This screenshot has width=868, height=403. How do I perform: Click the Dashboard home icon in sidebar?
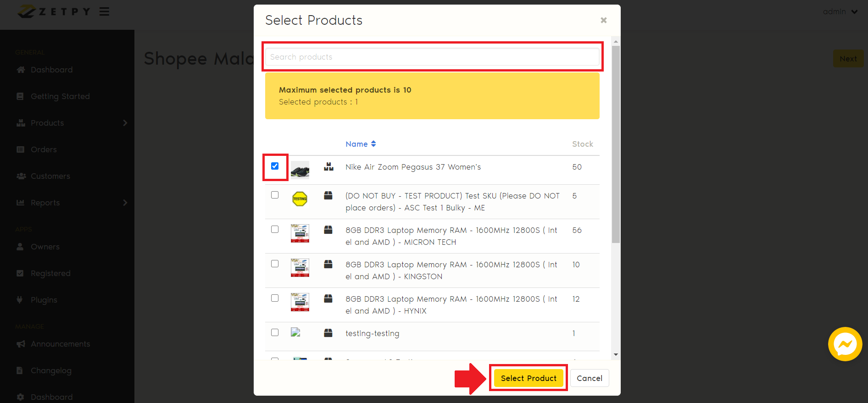pyautogui.click(x=21, y=70)
